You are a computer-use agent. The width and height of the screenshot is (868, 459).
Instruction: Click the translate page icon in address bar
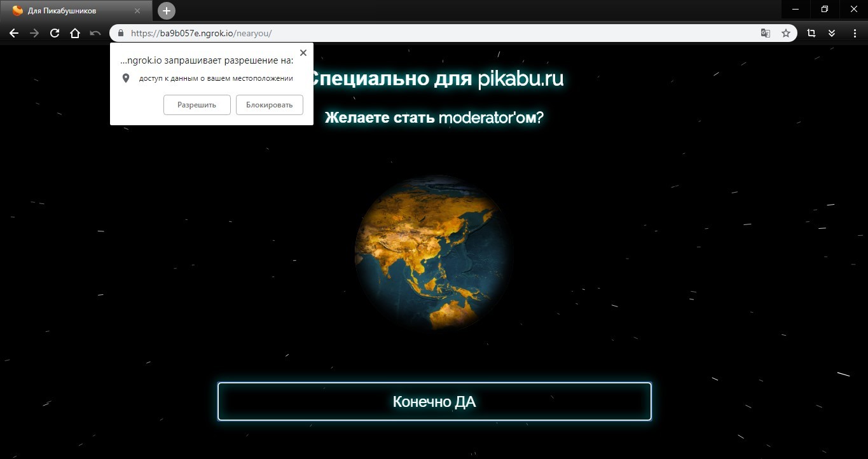point(766,33)
